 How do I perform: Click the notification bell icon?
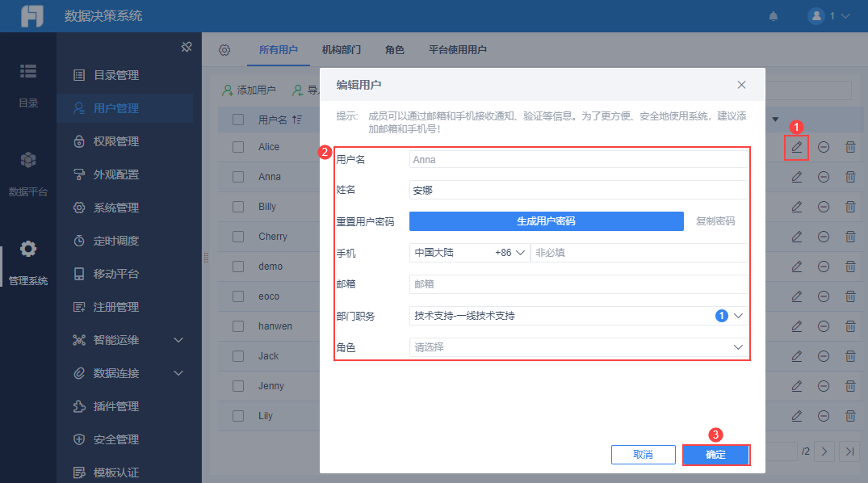pos(774,16)
